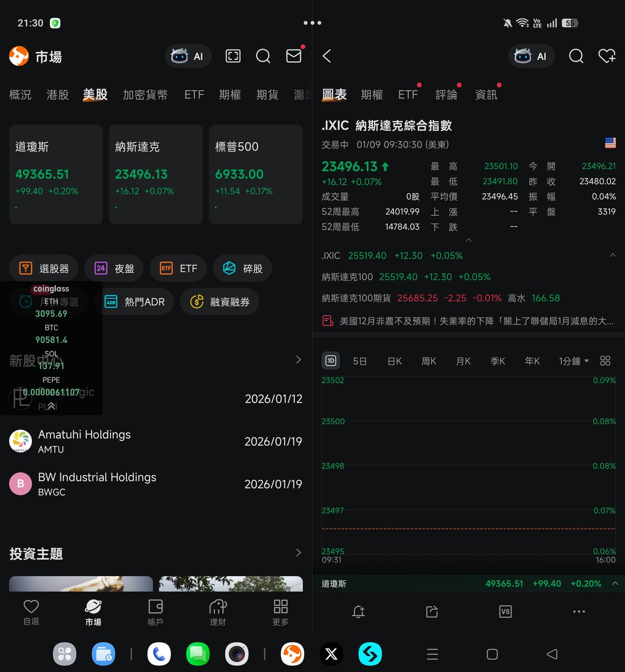Open more options ellipsis on chart toolbar
Screen dimensions: 625x672
(x=579, y=612)
